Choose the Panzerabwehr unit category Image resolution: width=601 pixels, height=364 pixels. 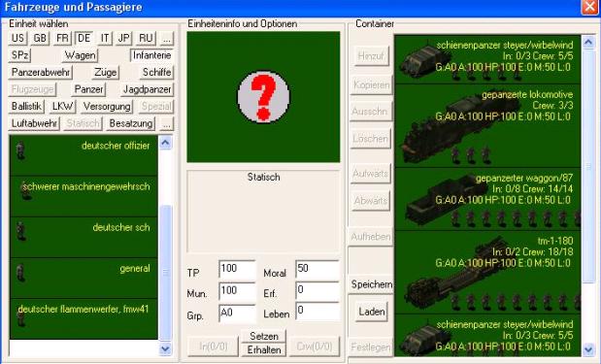tap(41, 73)
